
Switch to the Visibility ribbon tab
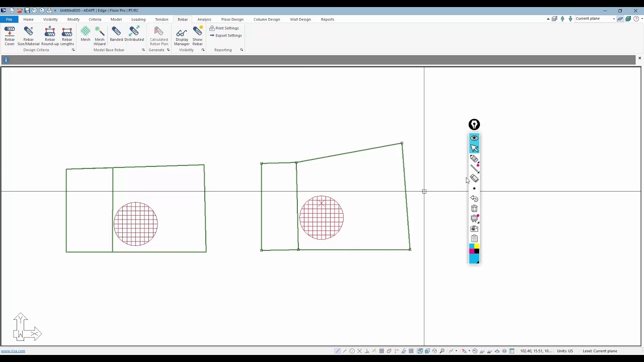point(50,19)
